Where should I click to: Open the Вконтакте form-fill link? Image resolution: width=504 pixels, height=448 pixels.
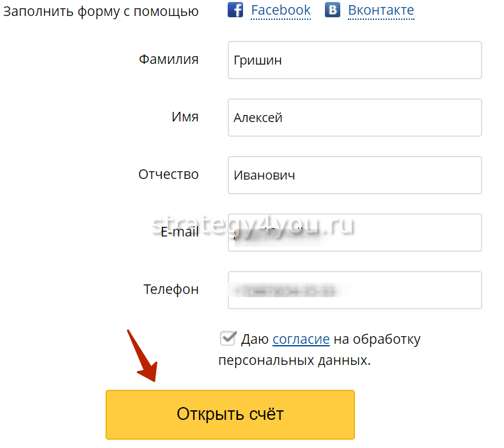[381, 10]
